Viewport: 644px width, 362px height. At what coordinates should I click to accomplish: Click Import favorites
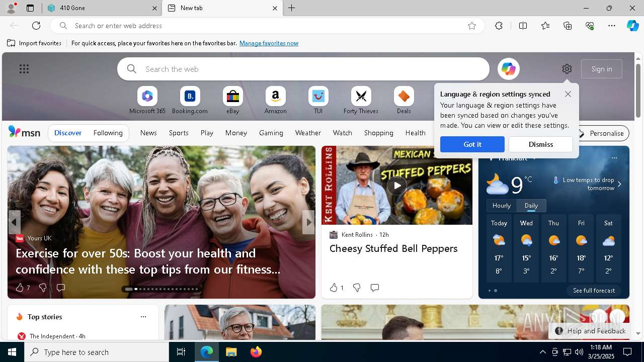point(34,43)
